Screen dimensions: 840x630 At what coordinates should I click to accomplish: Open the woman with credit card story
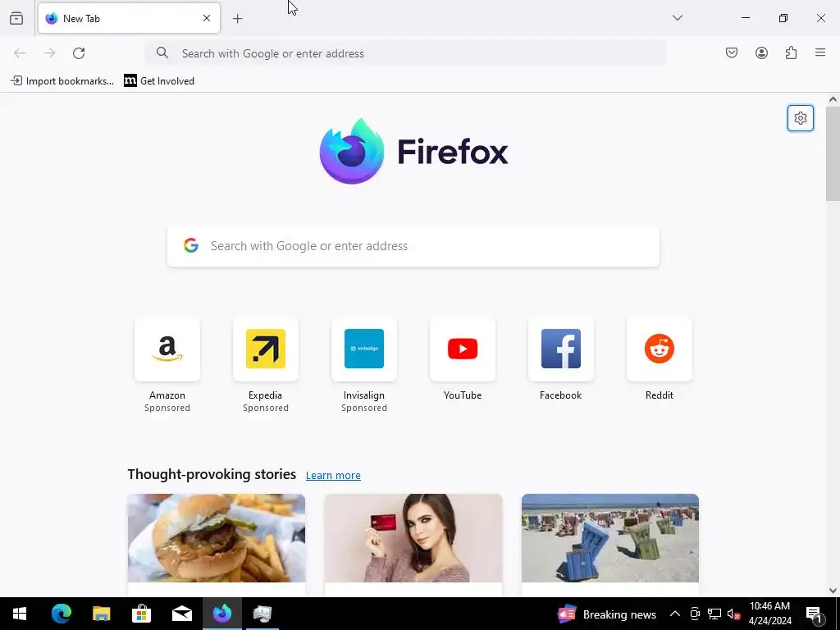[x=413, y=545]
